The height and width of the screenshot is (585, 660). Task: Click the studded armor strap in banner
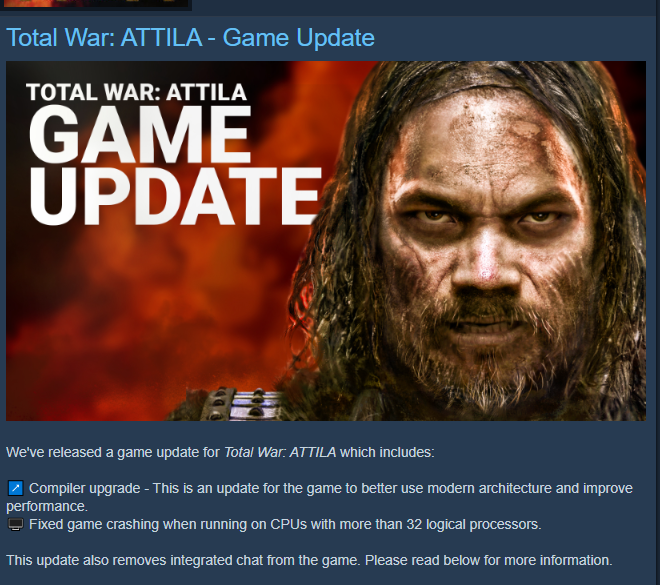point(236,404)
